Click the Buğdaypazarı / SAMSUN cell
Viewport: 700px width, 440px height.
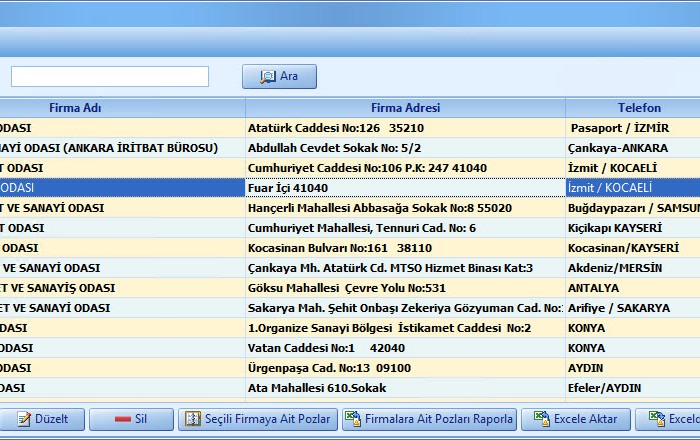pos(632,208)
